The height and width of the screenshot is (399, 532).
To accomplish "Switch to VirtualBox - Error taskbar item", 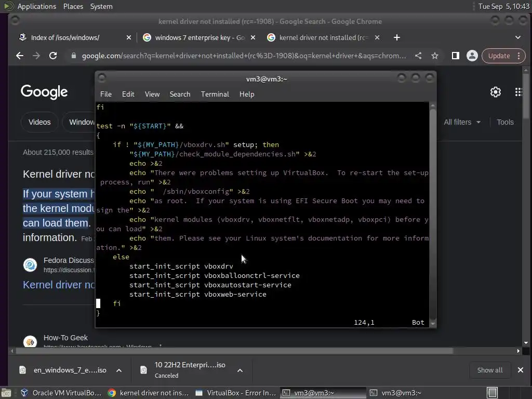I will coord(236,393).
